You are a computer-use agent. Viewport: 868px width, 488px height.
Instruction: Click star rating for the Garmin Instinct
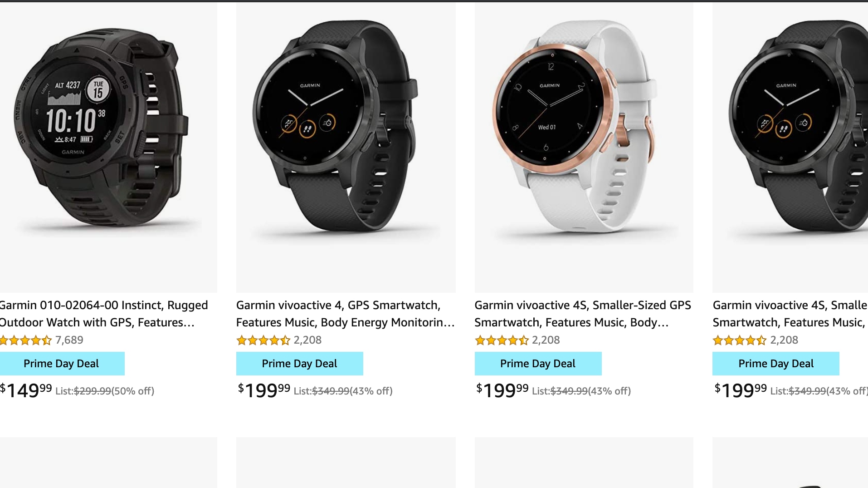(25, 340)
